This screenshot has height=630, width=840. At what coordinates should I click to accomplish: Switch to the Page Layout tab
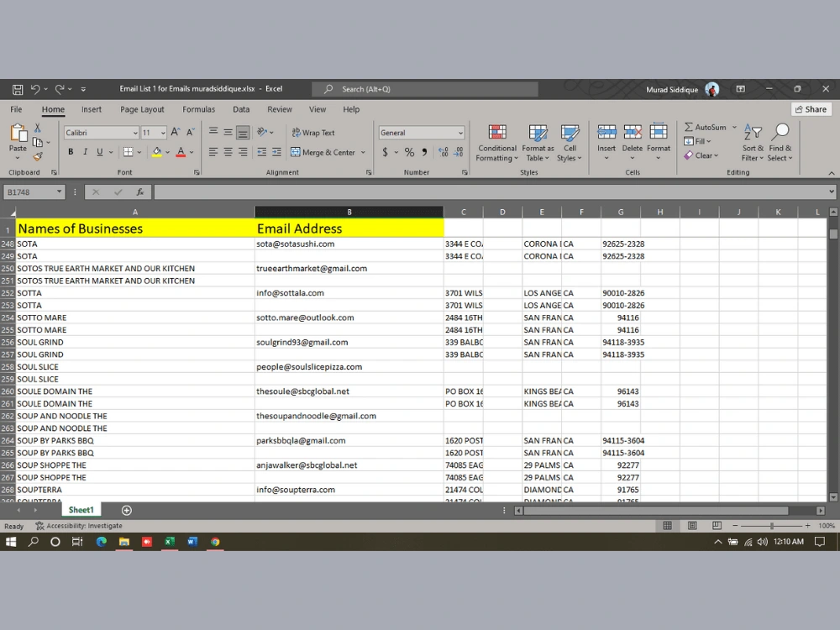[x=142, y=109]
